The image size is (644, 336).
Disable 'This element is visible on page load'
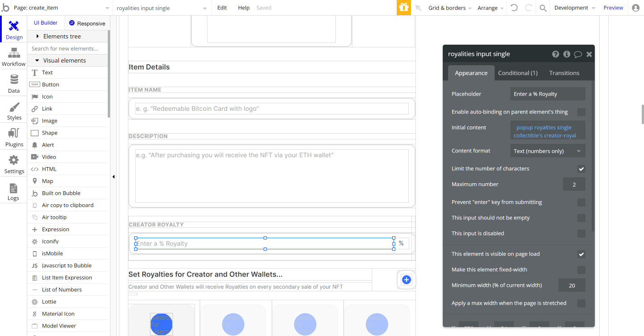tap(581, 254)
